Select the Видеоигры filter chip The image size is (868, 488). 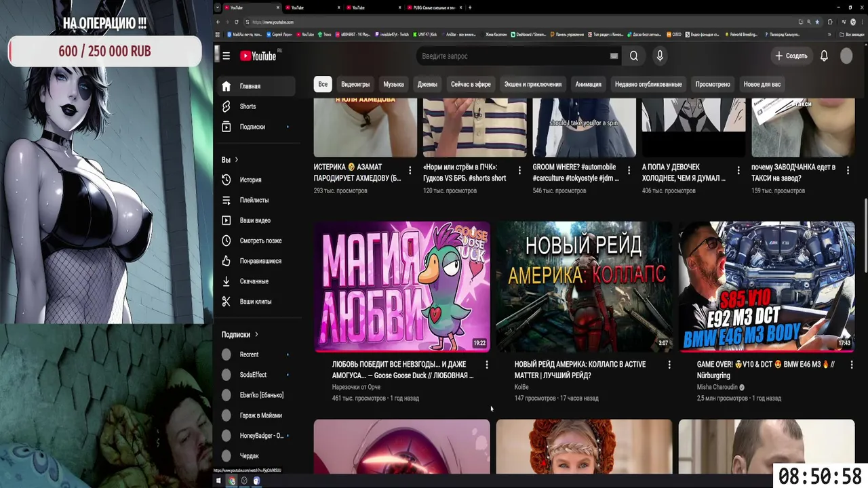(x=355, y=85)
